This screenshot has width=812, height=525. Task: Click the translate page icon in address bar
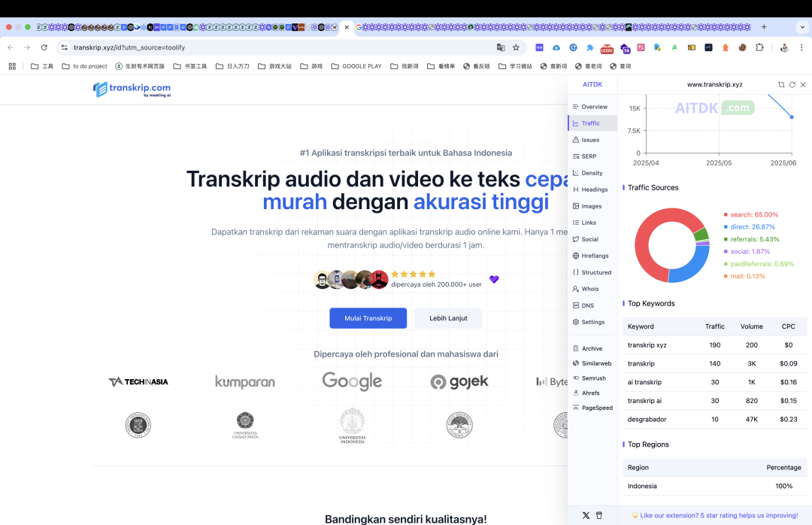(x=501, y=47)
